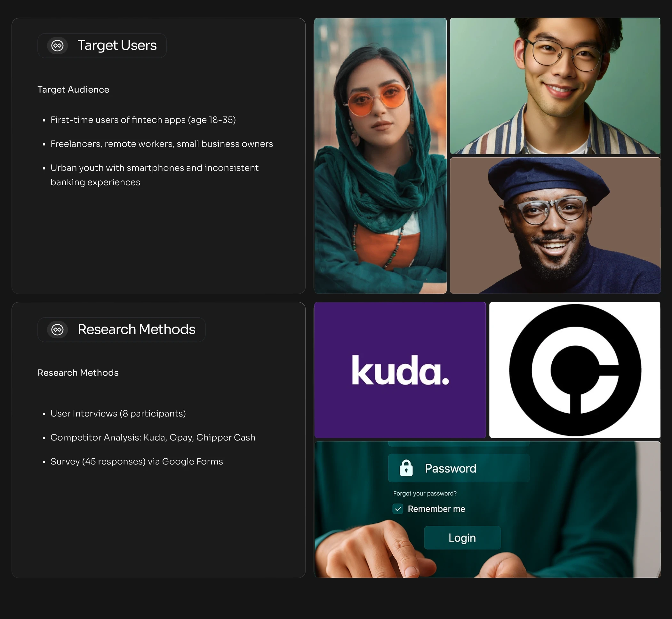Click the Freelancers, remote workers bullet item
Screen dimensions: 672x619
click(162, 144)
